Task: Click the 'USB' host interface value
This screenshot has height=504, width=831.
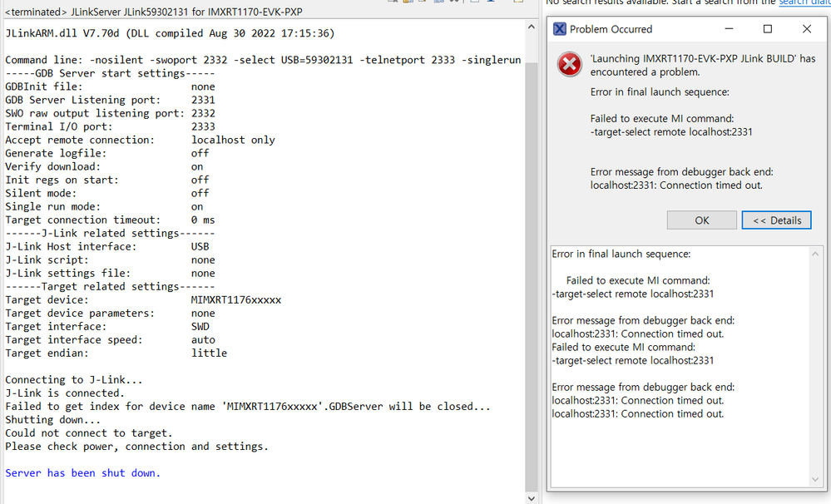Action: pyautogui.click(x=200, y=246)
